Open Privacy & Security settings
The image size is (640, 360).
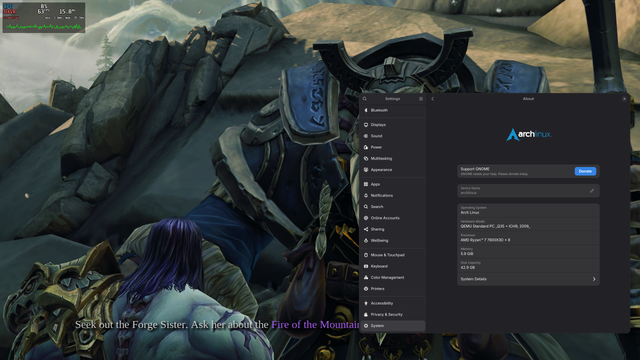pos(393,314)
